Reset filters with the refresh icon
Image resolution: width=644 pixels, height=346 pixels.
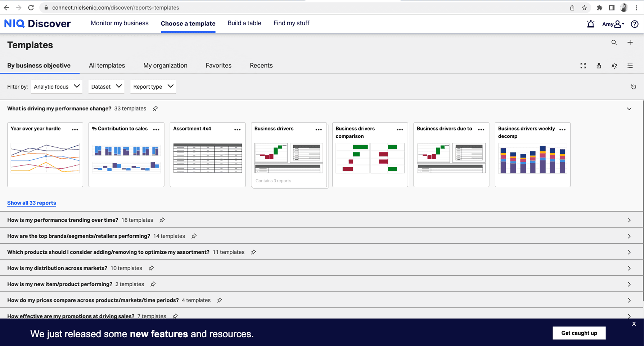[x=634, y=87]
